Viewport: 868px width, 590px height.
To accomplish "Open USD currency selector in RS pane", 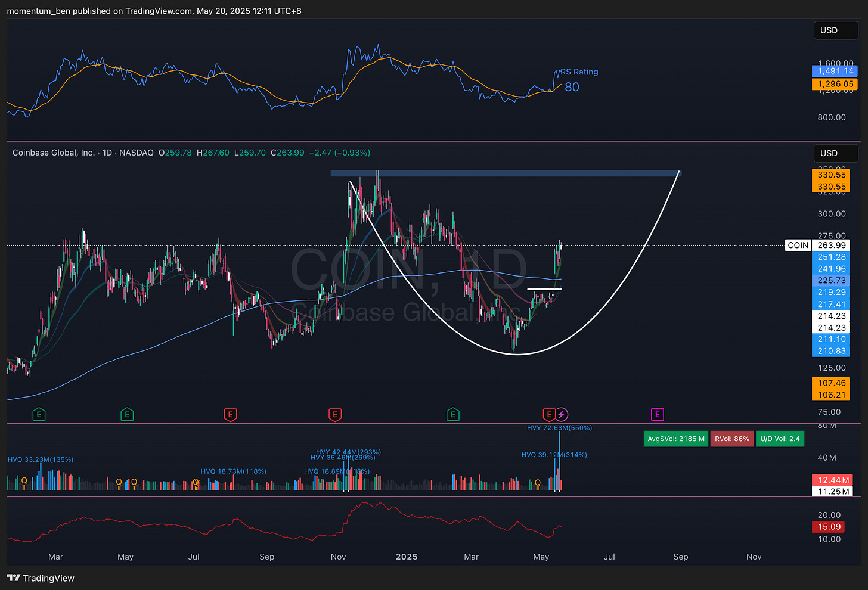I will click(x=836, y=30).
